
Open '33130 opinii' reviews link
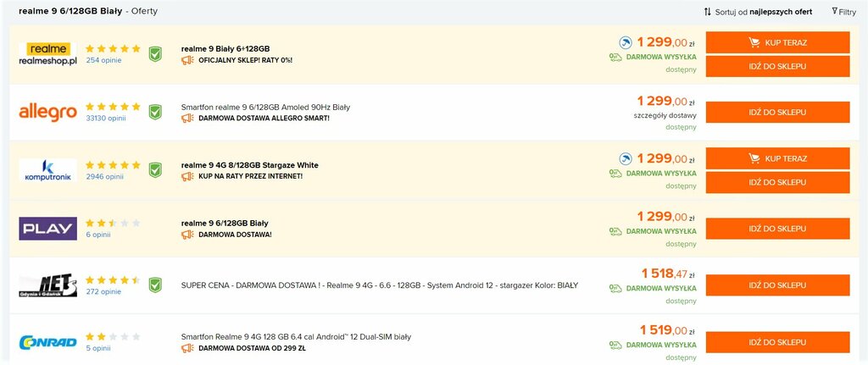106,119
